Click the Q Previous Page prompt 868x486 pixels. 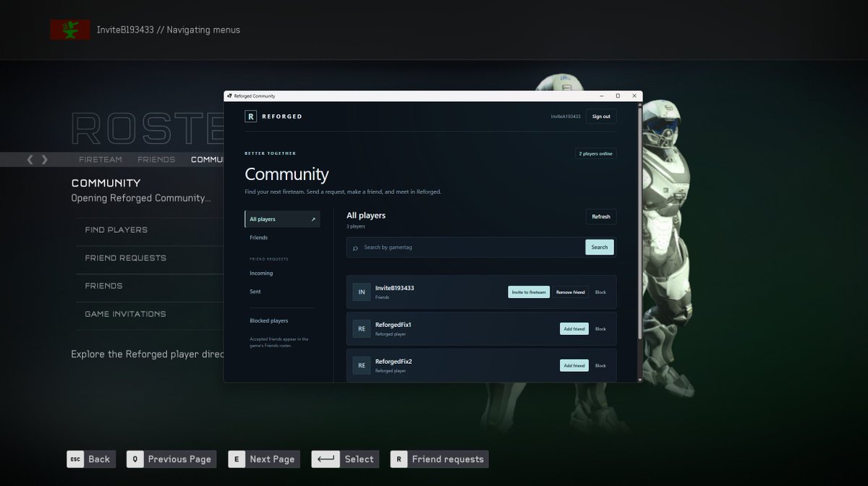[x=171, y=459]
